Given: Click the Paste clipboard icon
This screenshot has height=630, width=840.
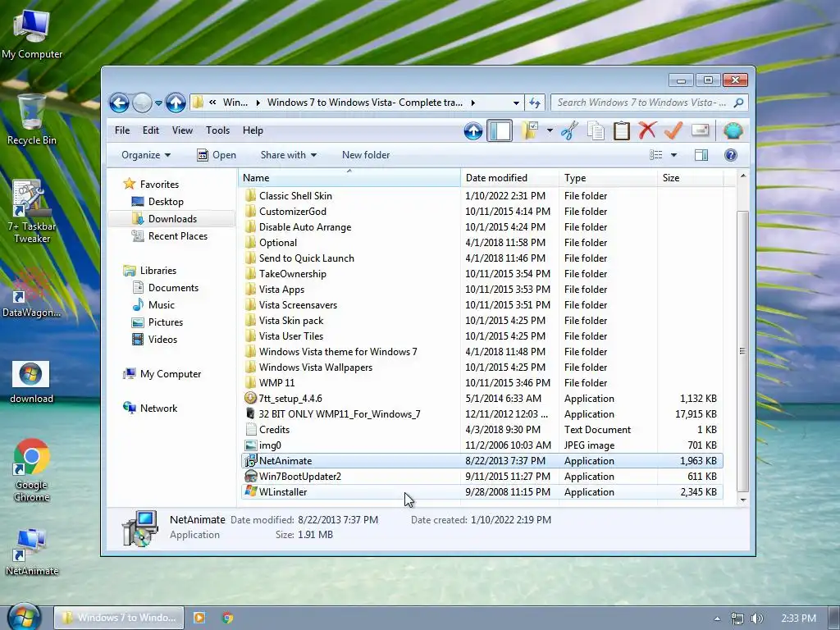Looking at the screenshot, I should pyautogui.click(x=622, y=130).
